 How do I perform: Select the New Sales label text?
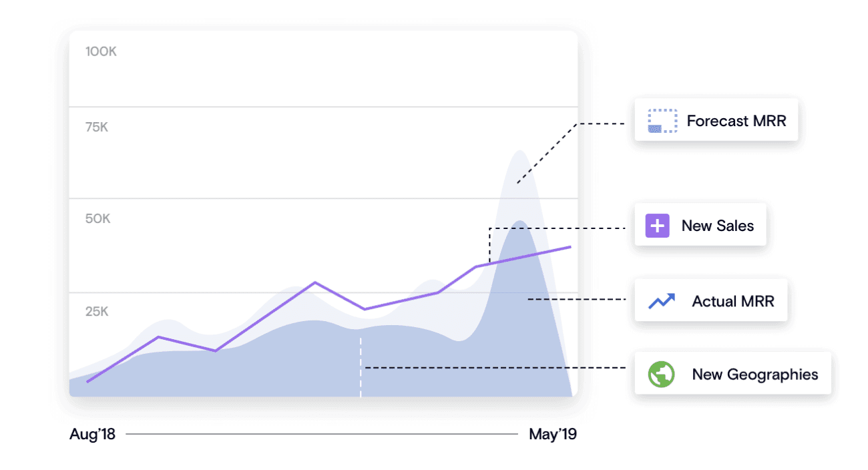click(x=717, y=226)
